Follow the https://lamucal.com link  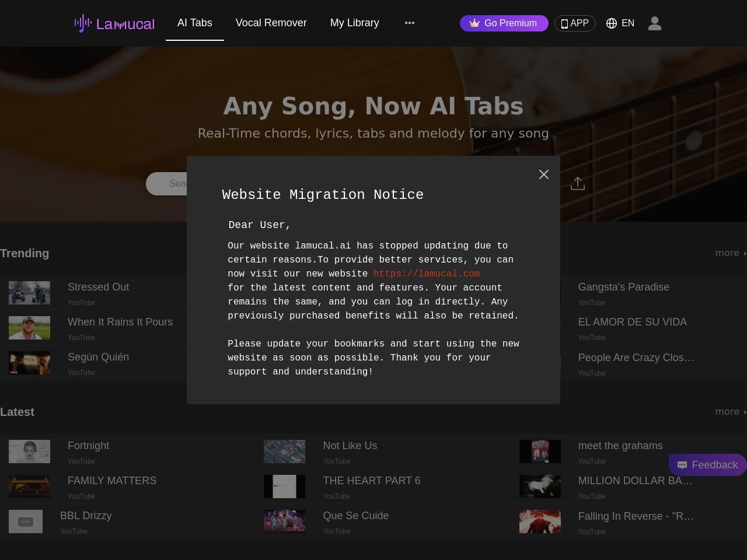tap(427, 274)
